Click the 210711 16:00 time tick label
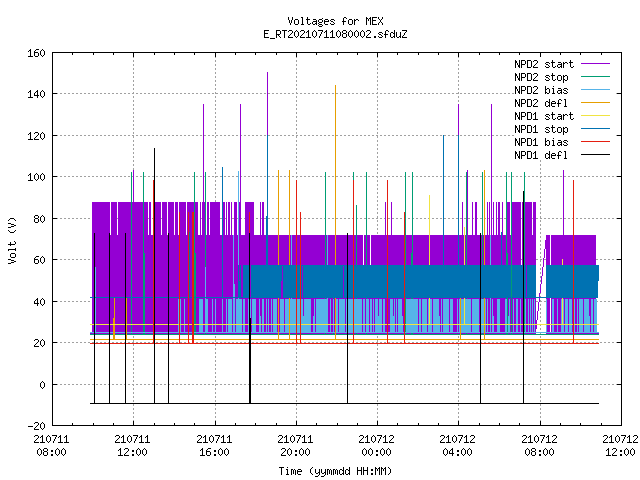This screenshot has width=640, height=480. point(214,446)
